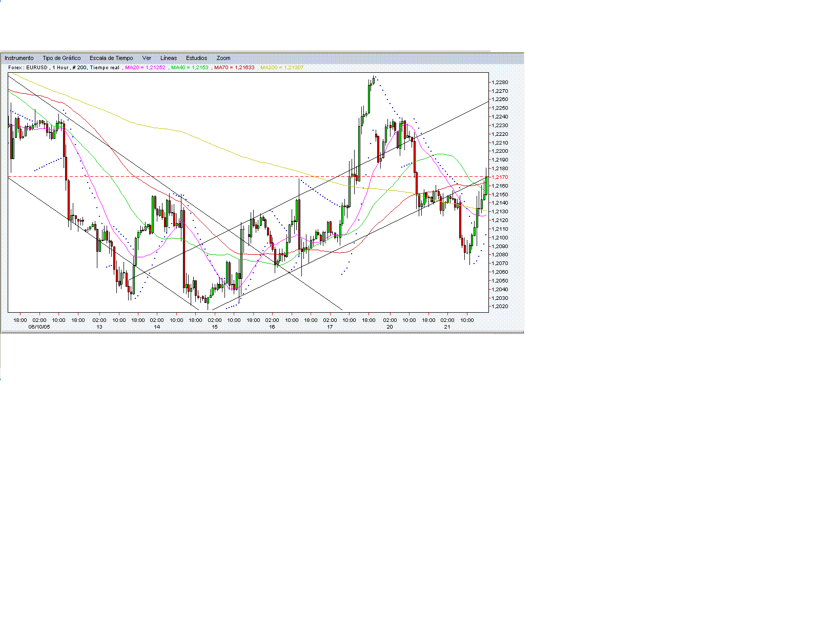Click the '1 Hour' timeframe text in header
The width and height of the screenshot is (840, 630).
point(60,68)
